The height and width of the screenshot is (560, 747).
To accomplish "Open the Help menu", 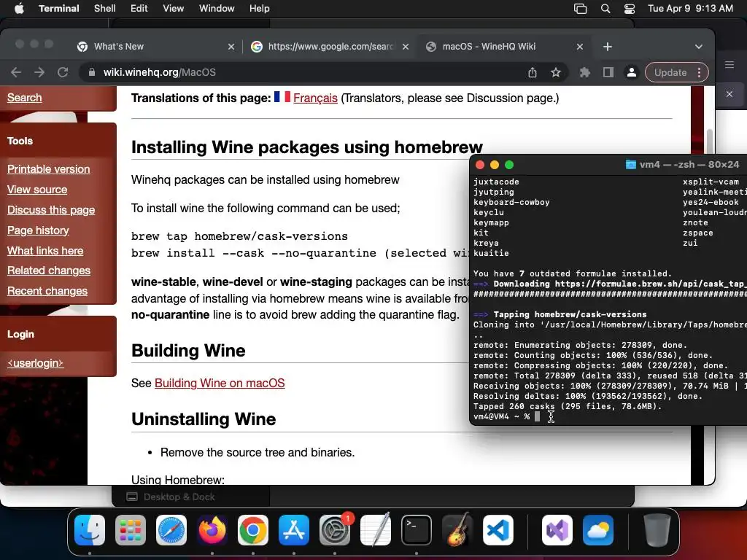I will click(260, 9).
